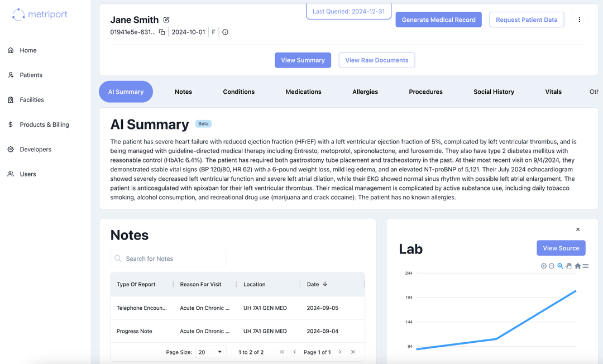603x364 pixels.
Task: Show patient info icon next to F
Action: point(226,32)
